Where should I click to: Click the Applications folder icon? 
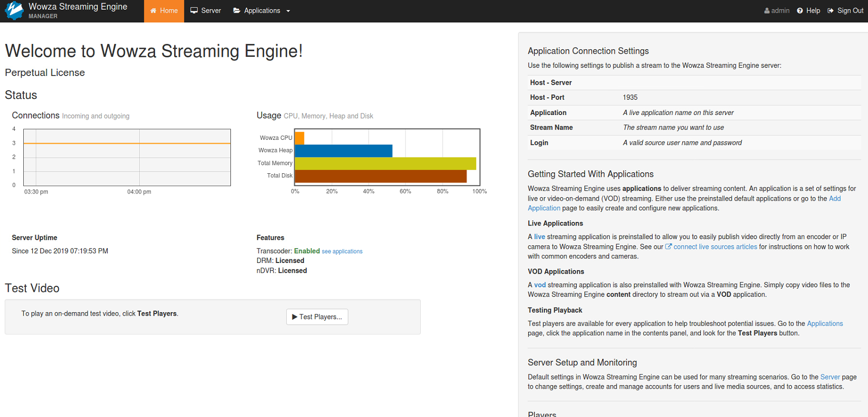pyautogui.click(x=236, y=11)
